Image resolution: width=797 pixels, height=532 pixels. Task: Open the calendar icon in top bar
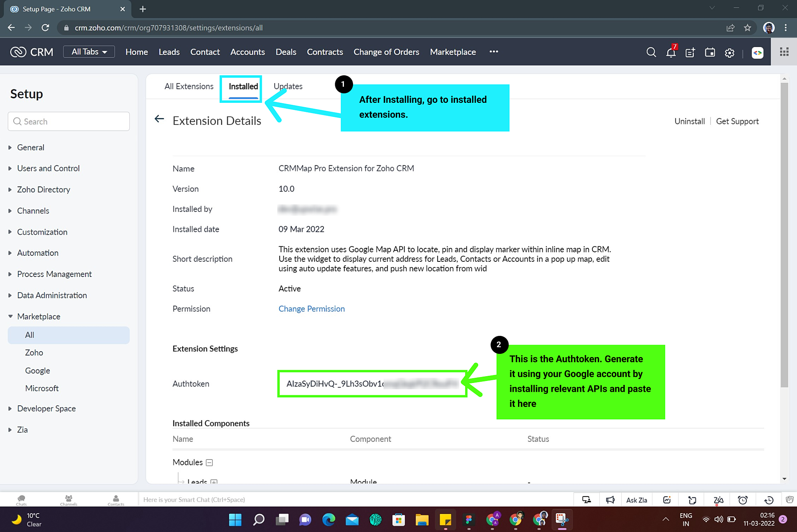click(x=710, y=52)
